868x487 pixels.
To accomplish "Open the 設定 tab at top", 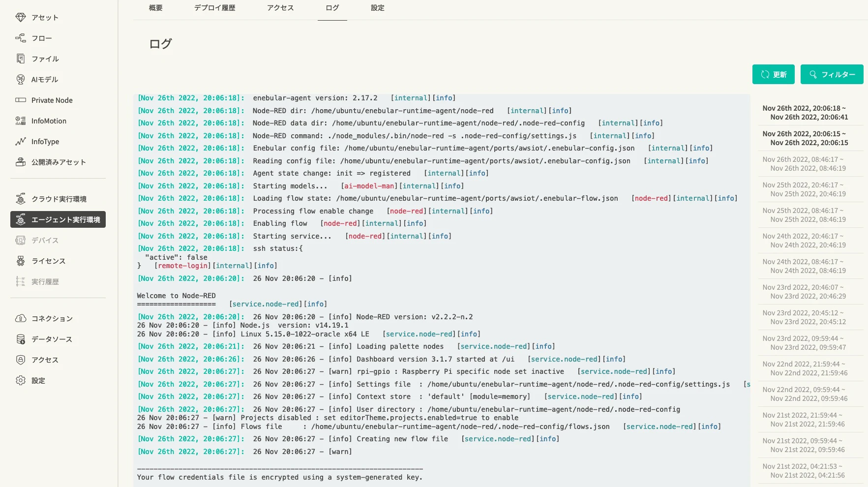I will [378, 8].
